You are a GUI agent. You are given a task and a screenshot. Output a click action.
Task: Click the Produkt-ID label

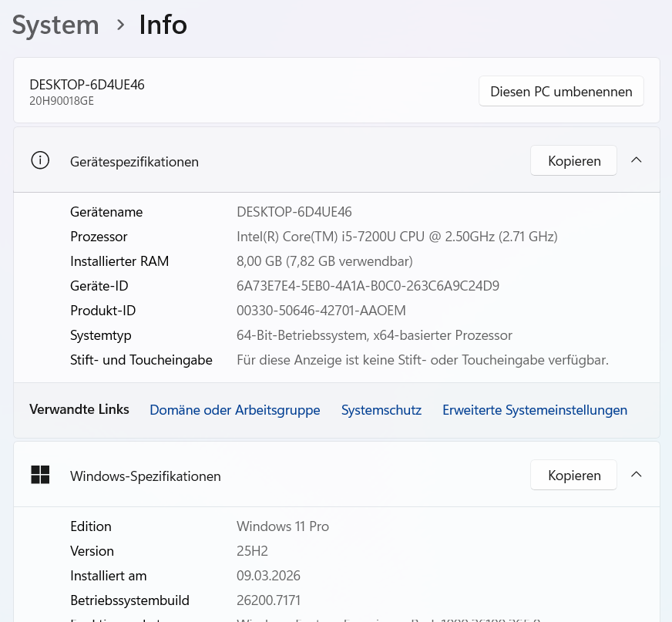102,311
